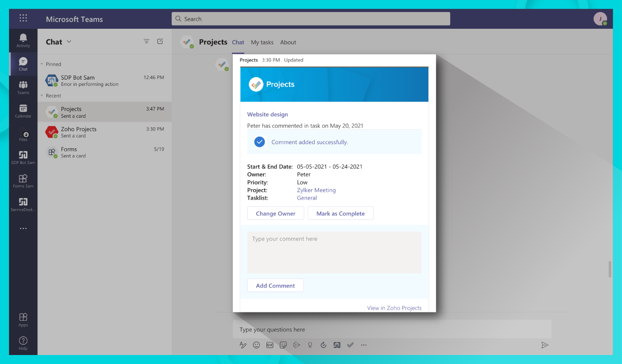Click the Stream messaging extension icon

coord(297,345)
